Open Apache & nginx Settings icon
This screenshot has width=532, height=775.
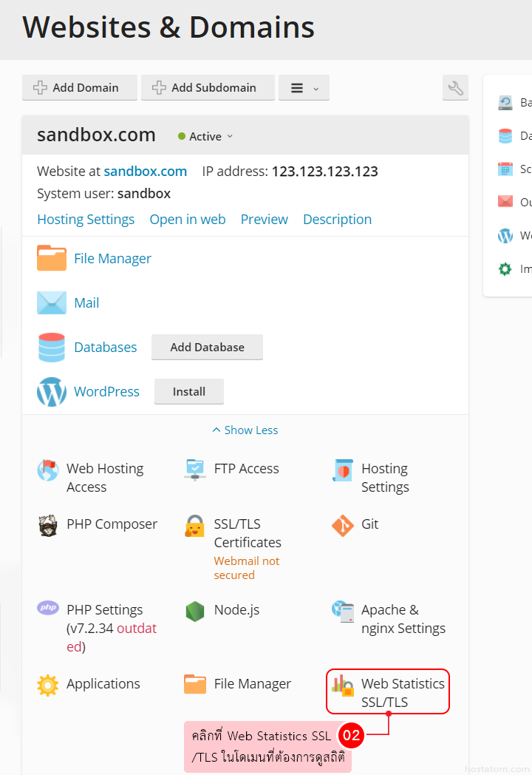[x=342, y=612]
